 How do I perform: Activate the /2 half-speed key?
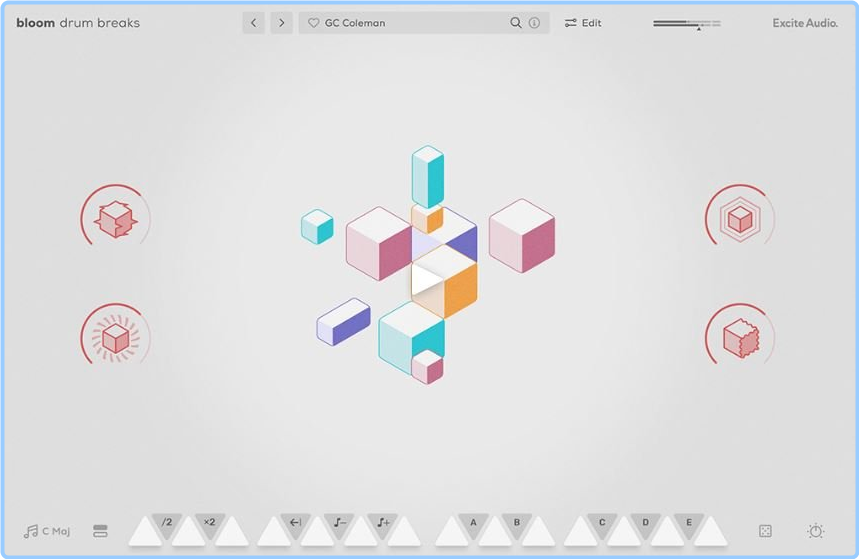(x=167, y=523)
